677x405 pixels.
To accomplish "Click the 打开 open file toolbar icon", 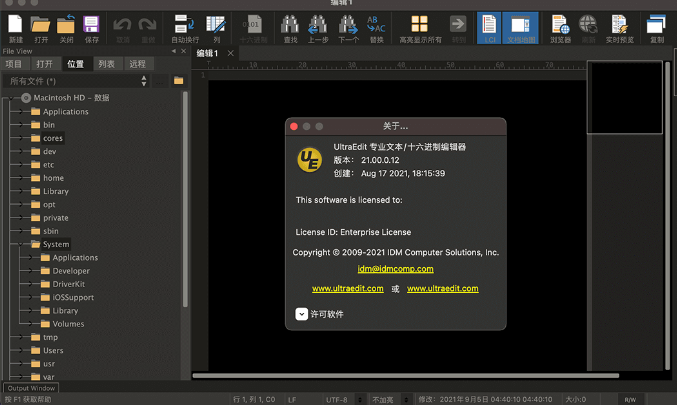I will click(41, 25).
